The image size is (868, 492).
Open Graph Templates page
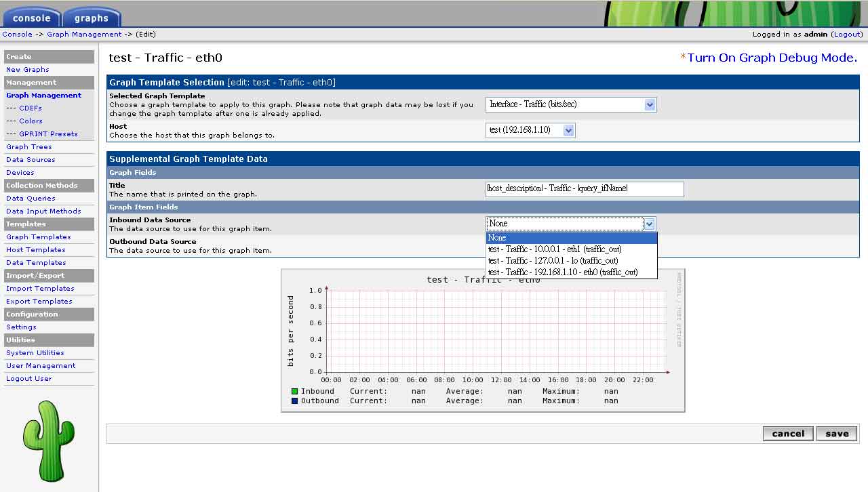[x=39, y=237]
